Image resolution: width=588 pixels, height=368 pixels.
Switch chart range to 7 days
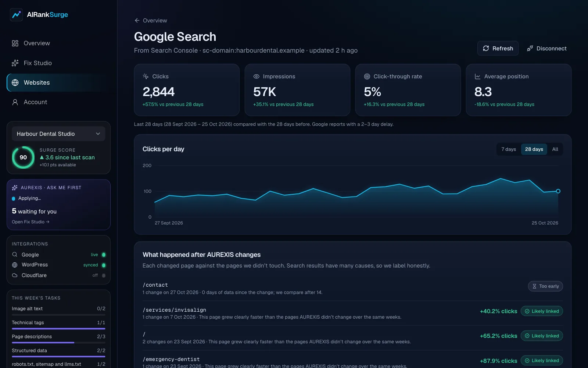[509, 149]
